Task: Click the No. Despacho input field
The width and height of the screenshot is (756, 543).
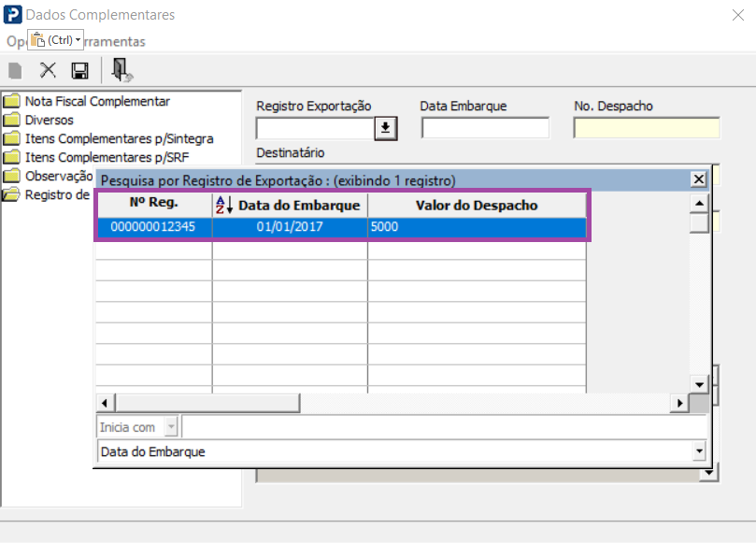Action: tap(647, 128)
